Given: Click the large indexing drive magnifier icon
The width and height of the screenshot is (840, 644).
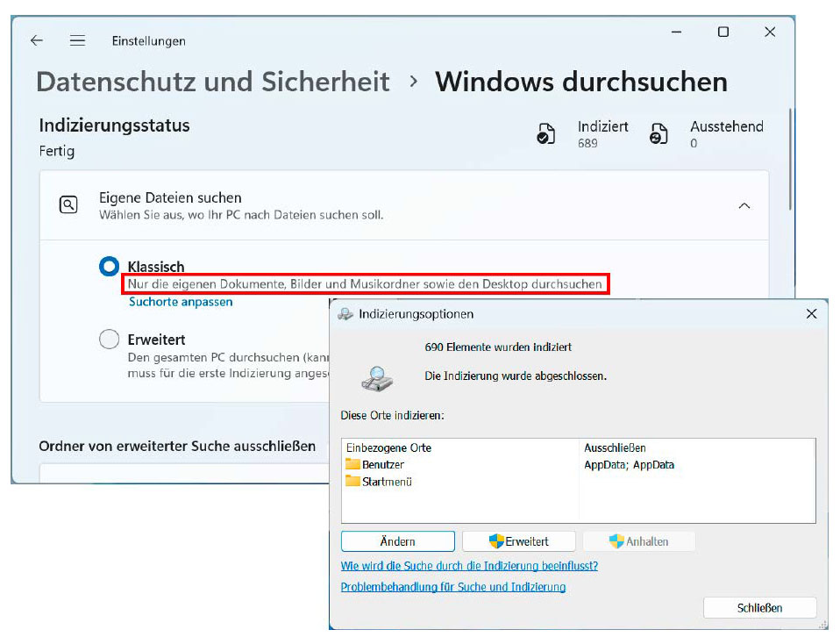Looking at the screenshot, I should coord(377,378).
